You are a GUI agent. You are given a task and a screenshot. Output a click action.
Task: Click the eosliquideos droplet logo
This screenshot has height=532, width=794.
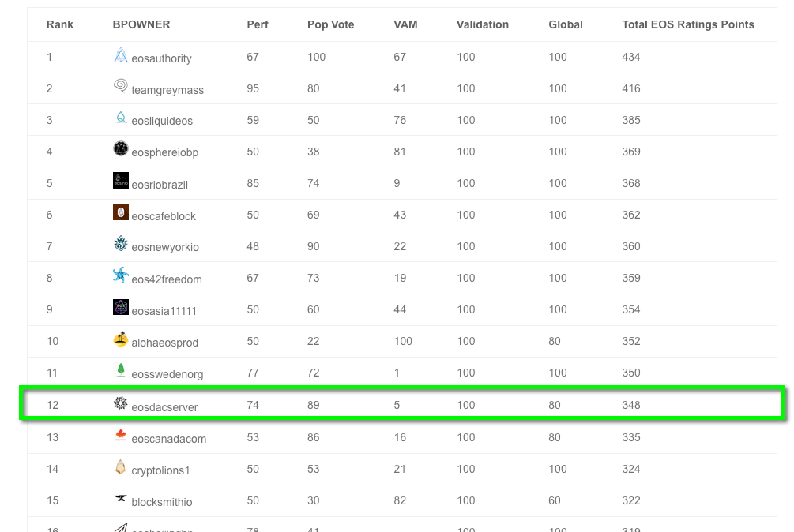121,118
